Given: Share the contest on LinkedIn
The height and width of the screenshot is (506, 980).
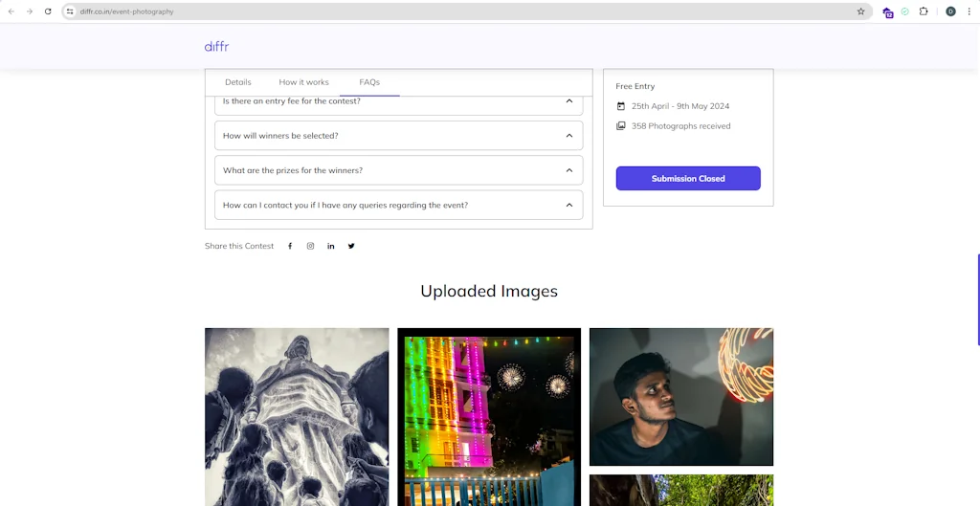Looking at the screenshot, I should pos(330,246).
